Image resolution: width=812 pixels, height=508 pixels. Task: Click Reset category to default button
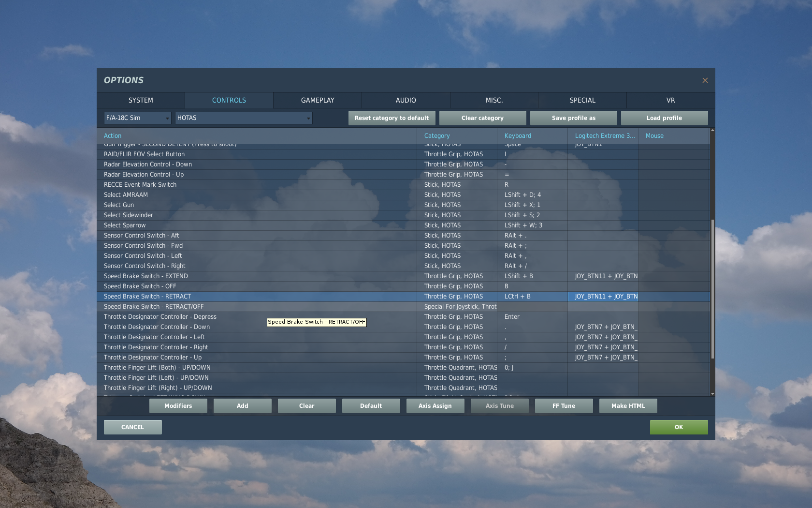coord(392,118)
